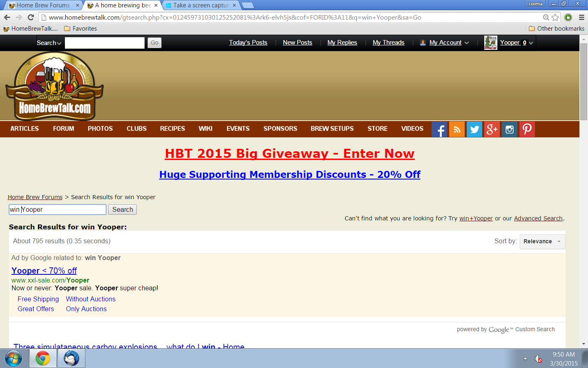588x368 pixels.
Task: Open a new browser tab
Action: tap(247, 5)
